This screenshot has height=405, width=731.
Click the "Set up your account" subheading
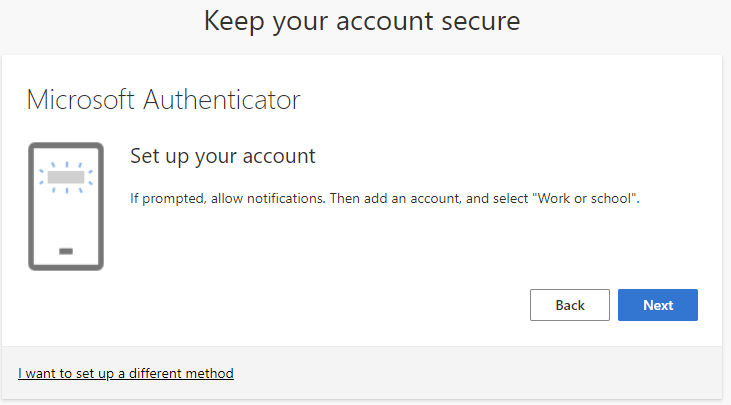tap(223, 156)
